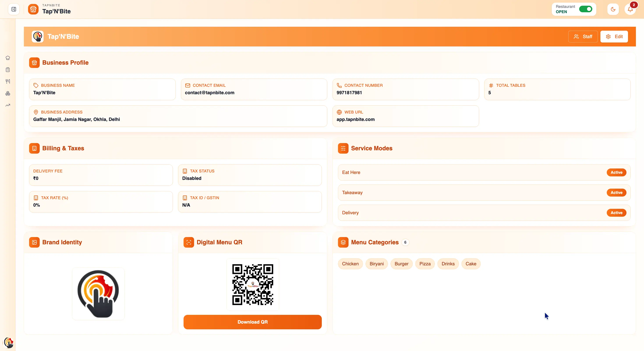Click the Menu Categories count badge 6
This screenshot has width=644, height=351.
pos(405,242)
